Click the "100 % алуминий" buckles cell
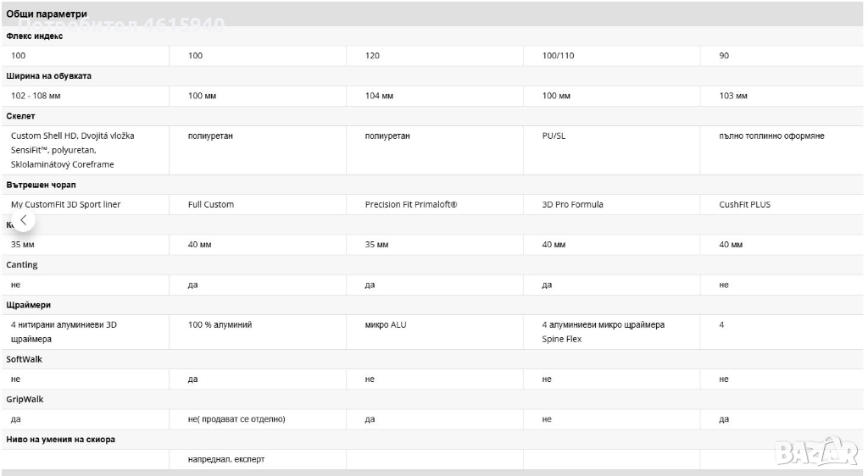Viewport: 868px width, 476px height. (x=220, y=325)
